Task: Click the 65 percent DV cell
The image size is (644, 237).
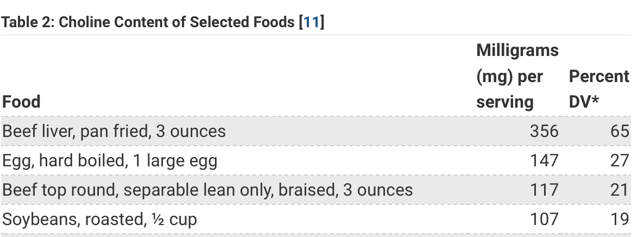Action: (620, 131)
